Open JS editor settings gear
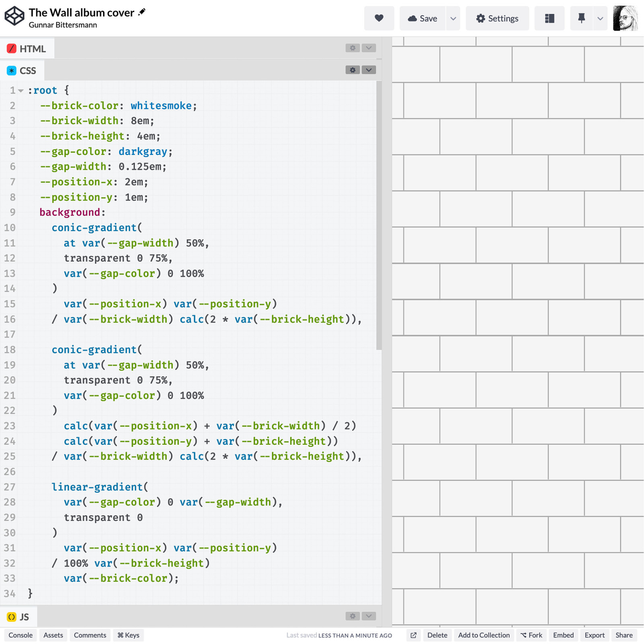This screenshot has height=644, width=644. 353,616
